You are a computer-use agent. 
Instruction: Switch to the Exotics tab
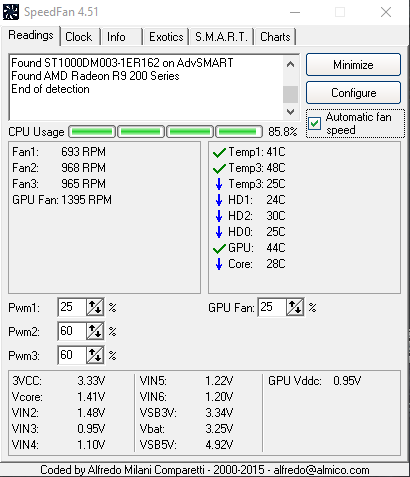click(166, 37)
